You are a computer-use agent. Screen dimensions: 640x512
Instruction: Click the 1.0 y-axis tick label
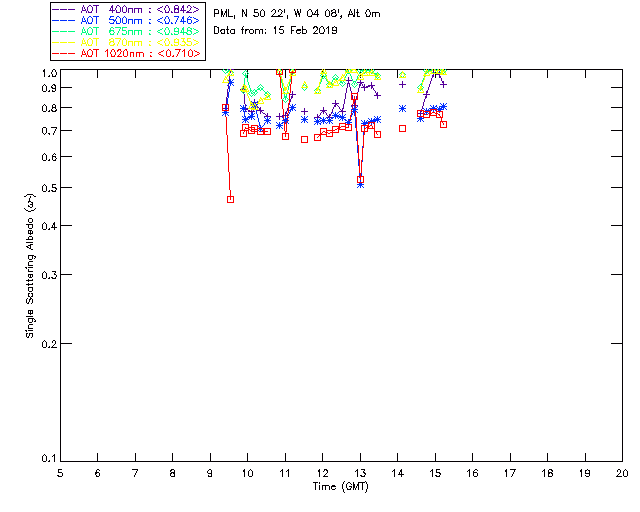point(49,73)
